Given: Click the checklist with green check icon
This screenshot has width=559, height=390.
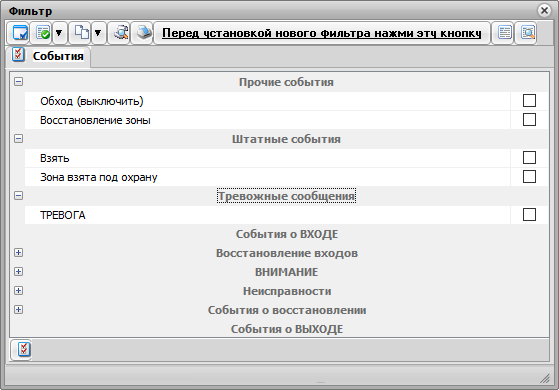Looking at the screenshot, I should click(x=43, y=33).
